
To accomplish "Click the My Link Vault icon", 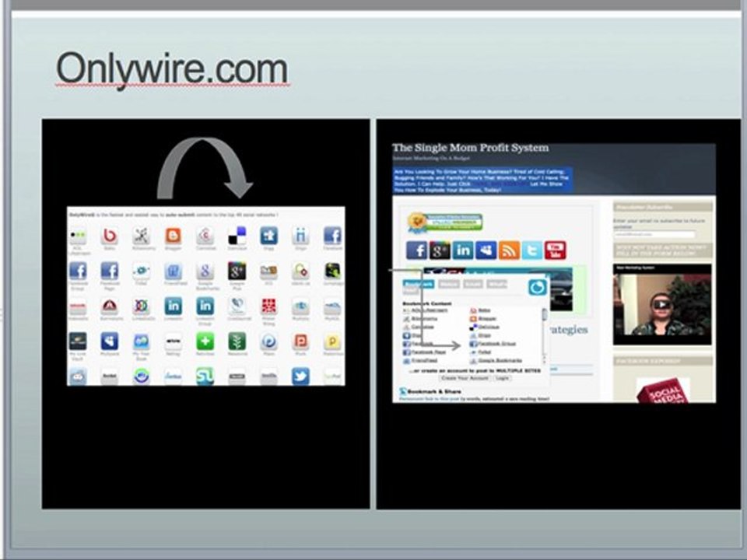I will point(78,341).
